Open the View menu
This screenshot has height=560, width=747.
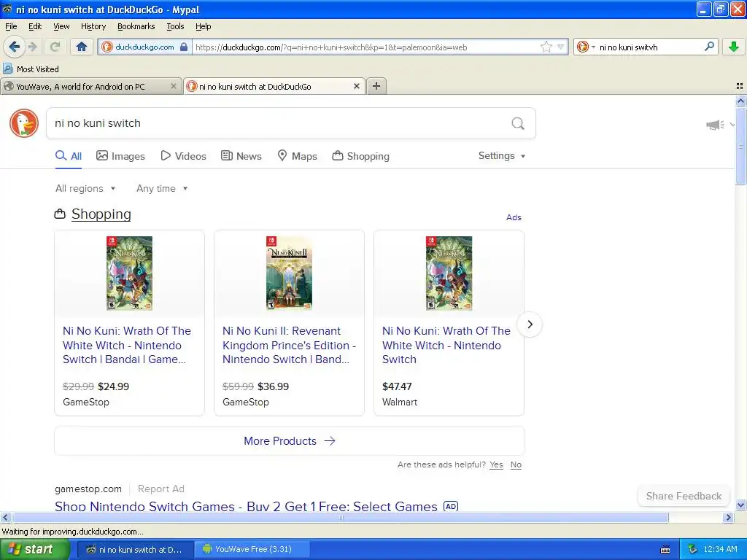pyautogui.click(x=61, y=26)
